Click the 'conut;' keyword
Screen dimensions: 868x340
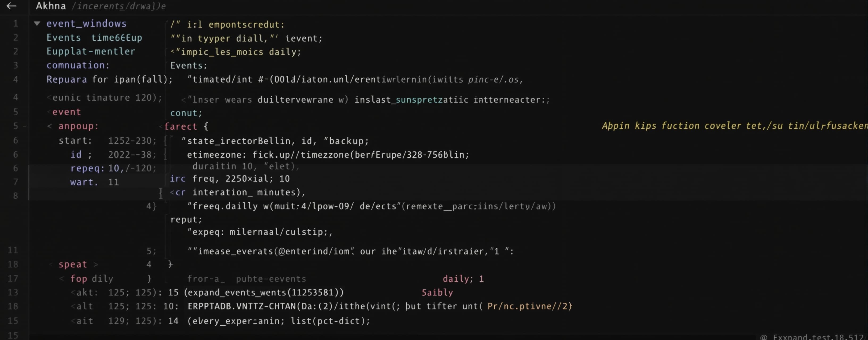(x=186, y=113)
